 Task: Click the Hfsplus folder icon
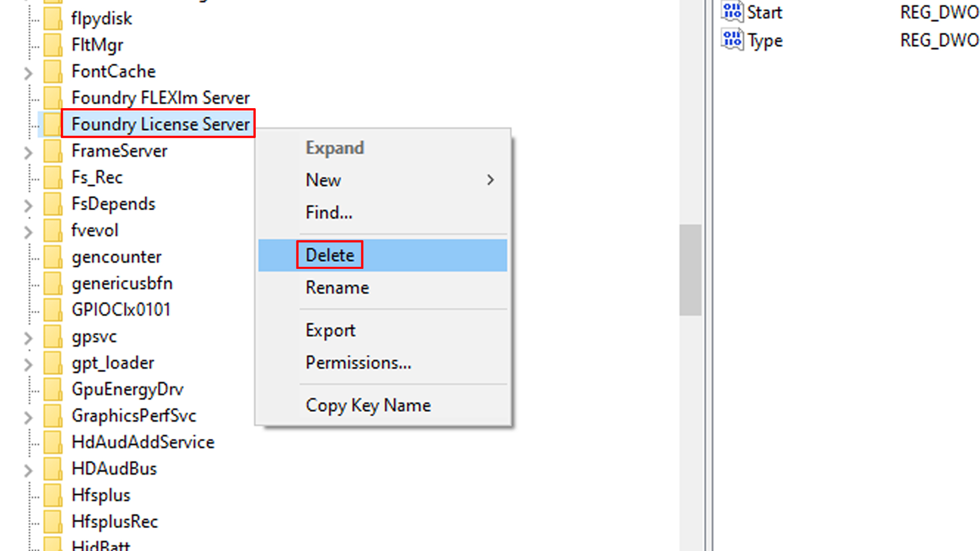(x=53, y=495)
